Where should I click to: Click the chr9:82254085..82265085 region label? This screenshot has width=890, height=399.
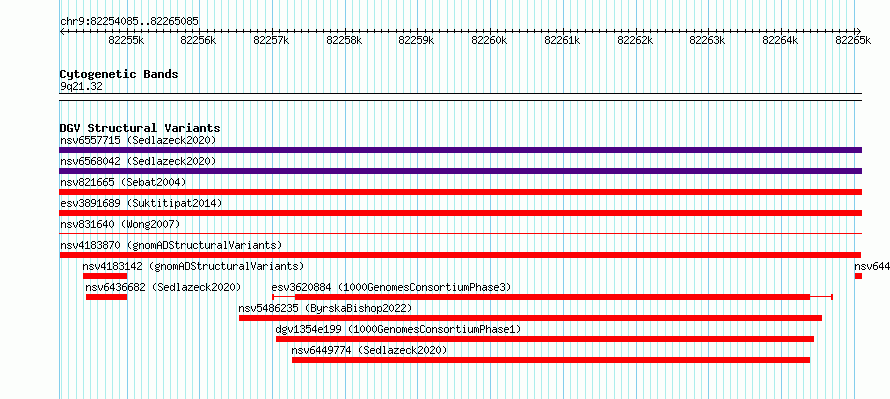coord(129,22)
